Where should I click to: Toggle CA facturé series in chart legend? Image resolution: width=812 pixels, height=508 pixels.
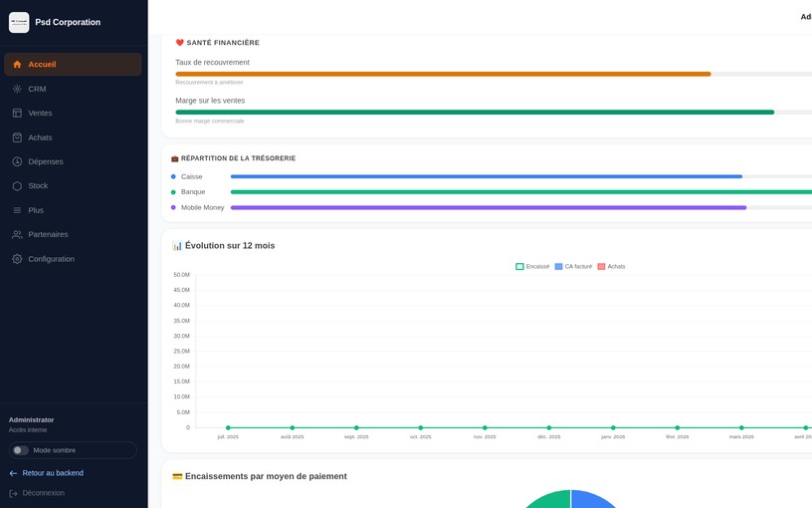tap(573, 266)
